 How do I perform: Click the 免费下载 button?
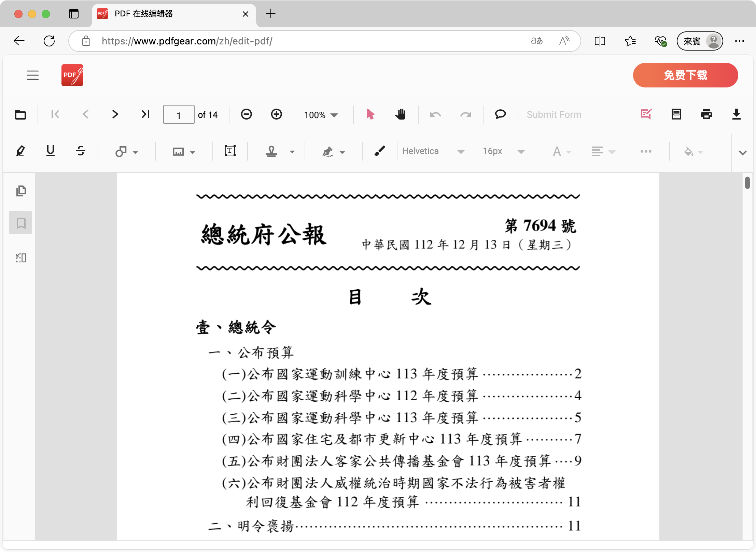pos(685,75)
